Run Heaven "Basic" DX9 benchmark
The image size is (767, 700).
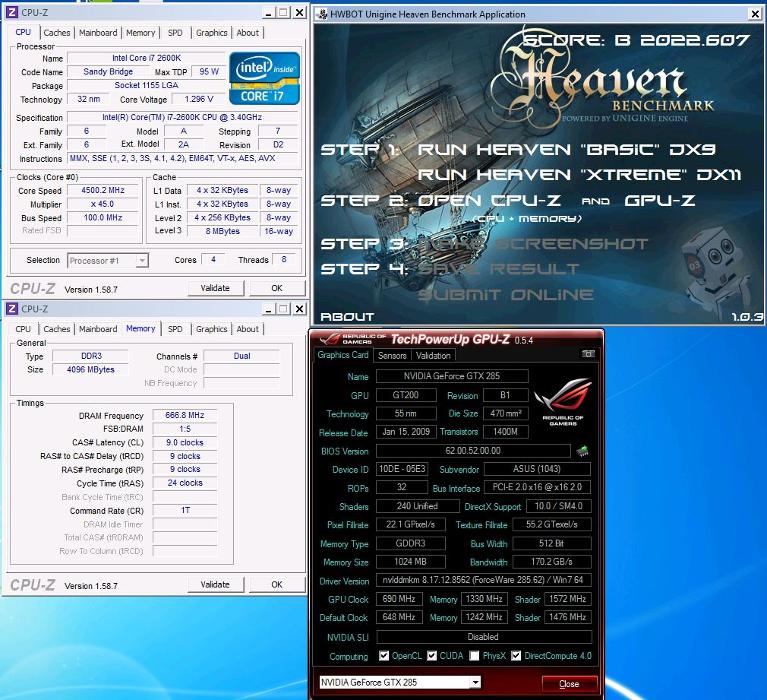tap(566, 149)
